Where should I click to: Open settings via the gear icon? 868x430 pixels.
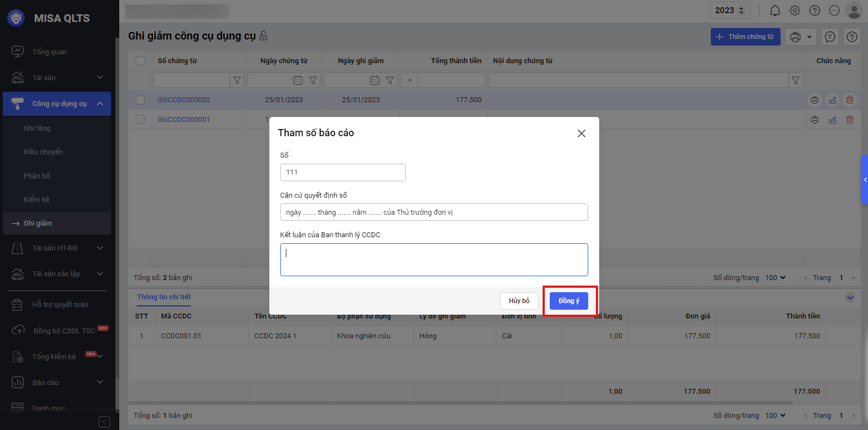[795, 10]
